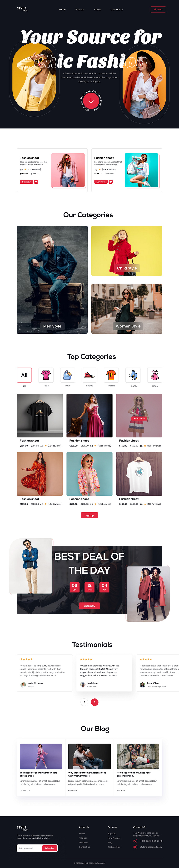Add hovered product to cart icon
The height and width of the screenshot is (868, 179).
pyautogui.click(x=139, y=412)
